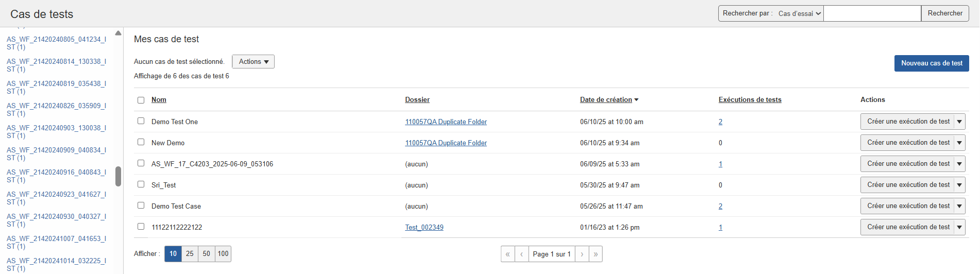
Task: Click the previous page arrow
Action: (x=521, y=254)
